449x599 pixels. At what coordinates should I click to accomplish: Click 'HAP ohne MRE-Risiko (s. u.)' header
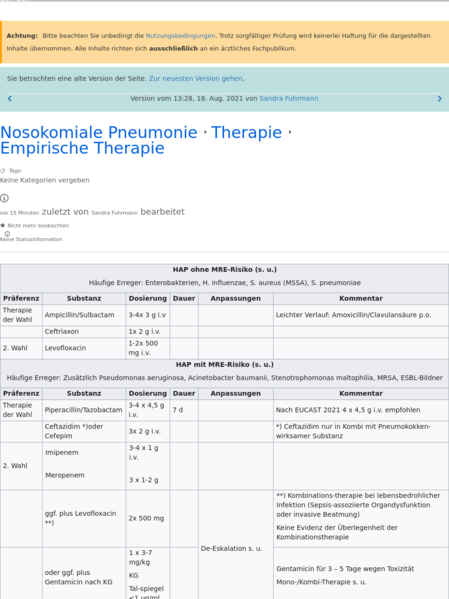point(225,269)
